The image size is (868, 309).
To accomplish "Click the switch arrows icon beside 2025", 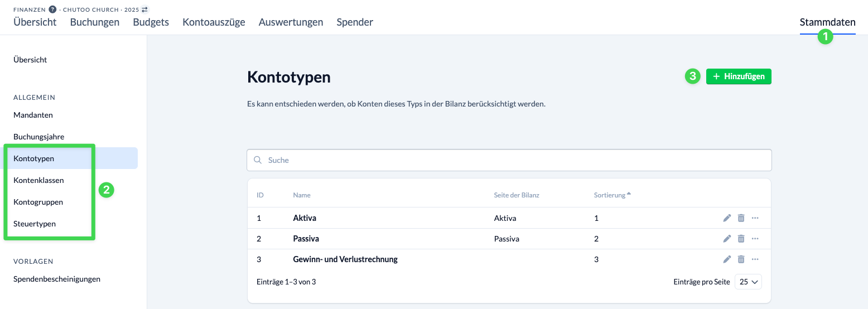I will pos(145,9).
